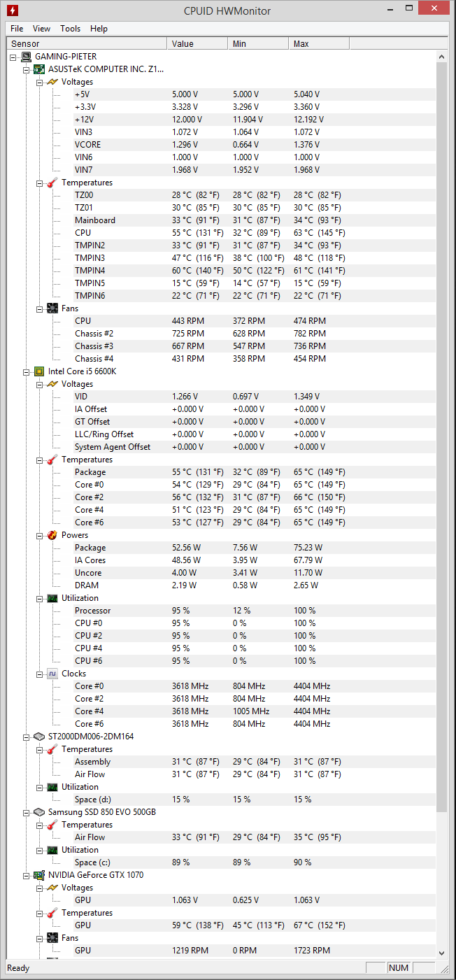Open the File menu
The height and width of the screenshot is (980, 456).
point(17,29)
